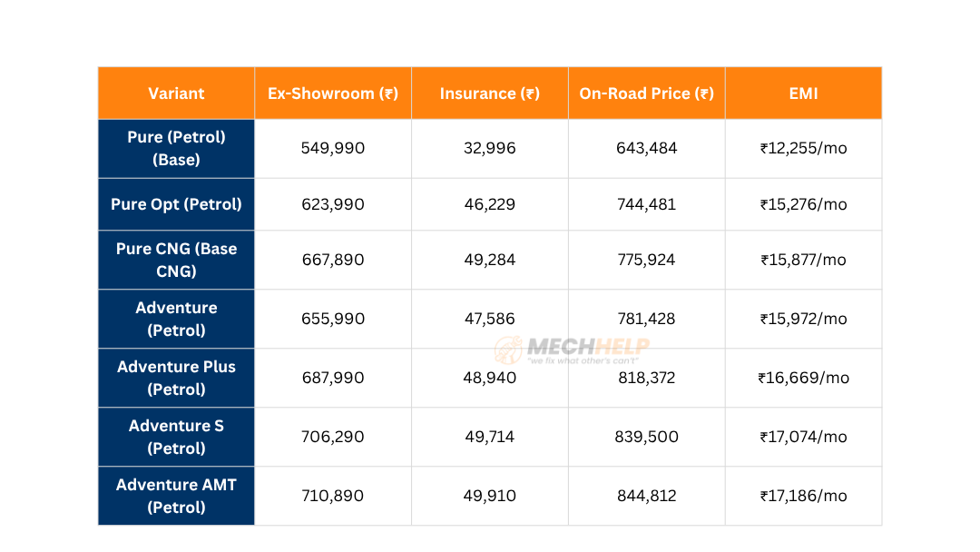Click the ₹17,186/mo EMI value
This screenshot has height=552, width=980.
click(x=803, y=496)
